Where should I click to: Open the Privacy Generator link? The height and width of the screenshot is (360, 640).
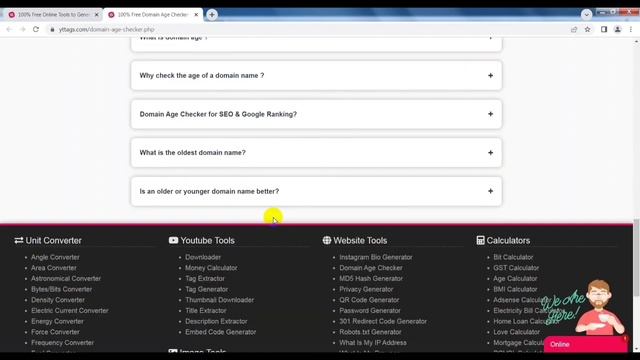click(366, 289)
